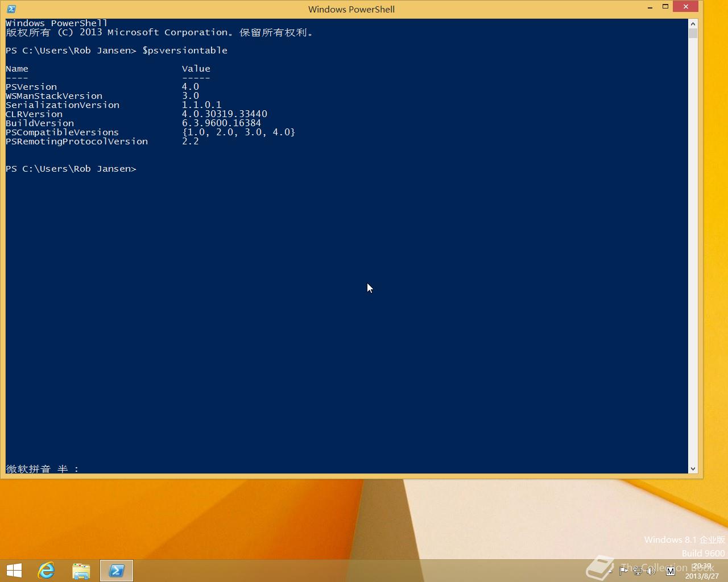Click the CLRVersion value 4.0.30319.33440
This screenshot has width=728, height=582.
225,114
